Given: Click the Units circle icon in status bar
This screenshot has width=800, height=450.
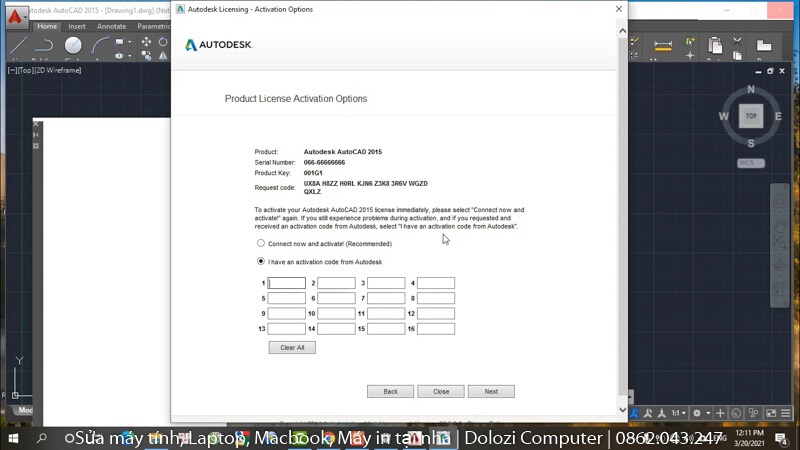Looking at the screenshot, I should (736, 413).
